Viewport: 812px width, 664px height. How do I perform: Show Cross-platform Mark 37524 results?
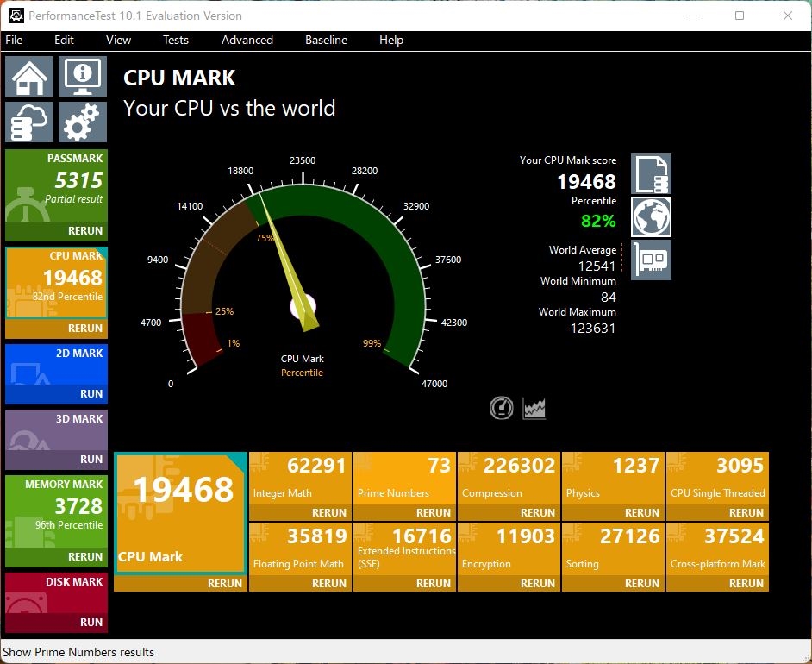tap(718, 549)
